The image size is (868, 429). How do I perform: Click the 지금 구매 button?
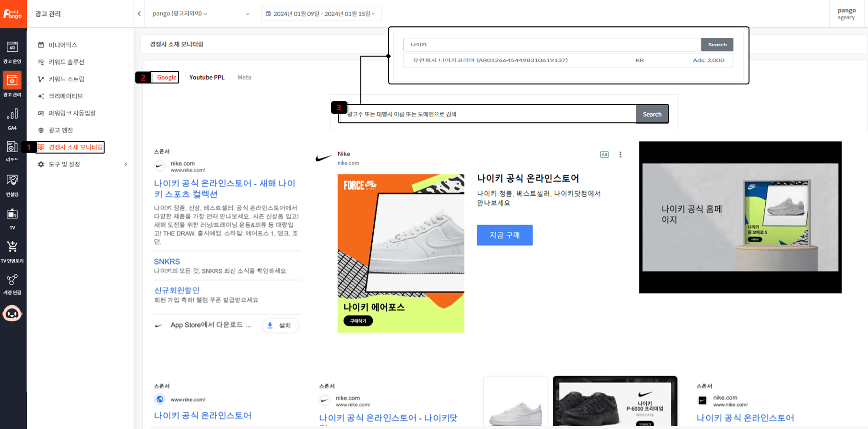504,235
